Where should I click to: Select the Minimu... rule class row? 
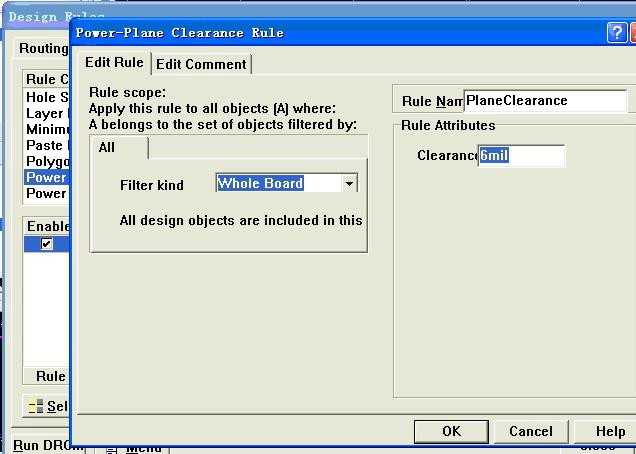[47, 129]
